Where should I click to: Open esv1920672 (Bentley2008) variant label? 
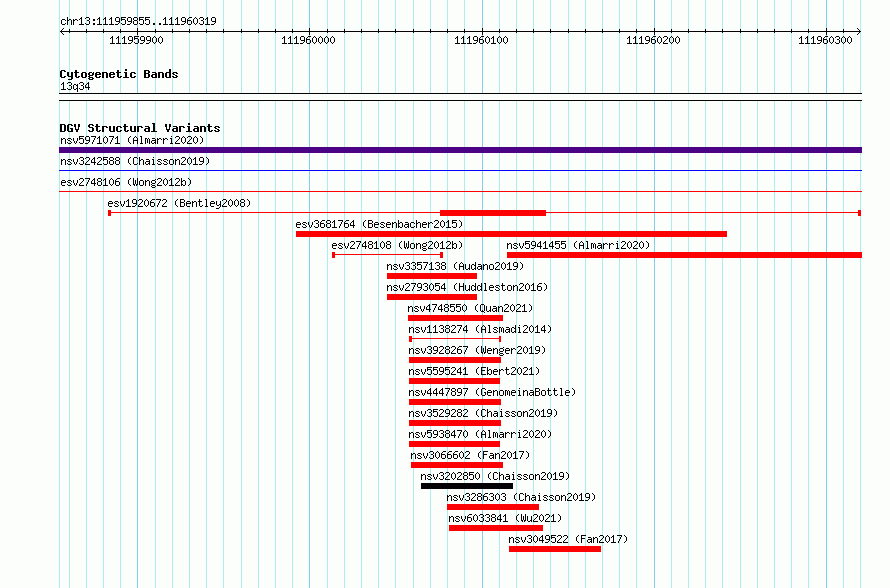[179, 203]
